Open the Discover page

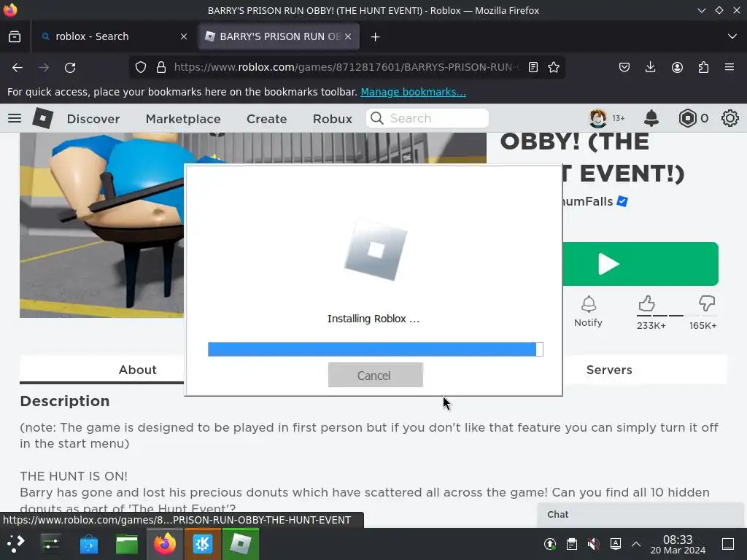coord(93,119)
